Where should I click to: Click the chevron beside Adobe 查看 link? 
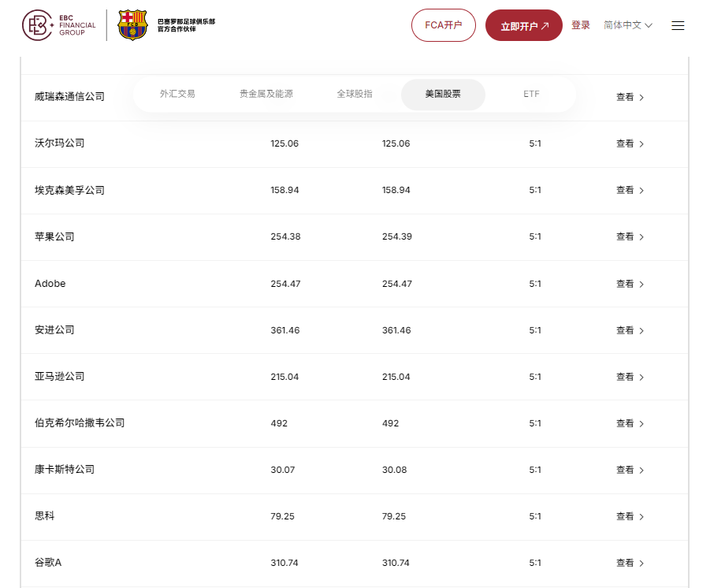tap(641, 284)
